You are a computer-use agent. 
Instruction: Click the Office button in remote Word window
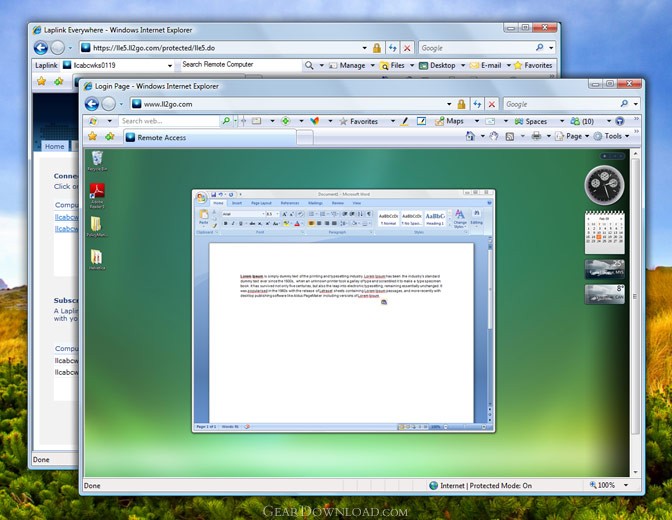[201, 197]
